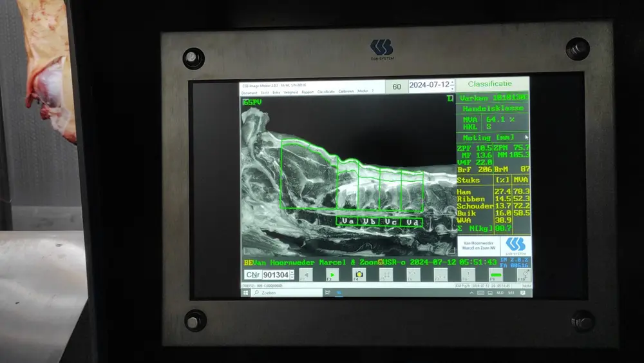
Task: Open the Document menu
Action: coord(249,93)
